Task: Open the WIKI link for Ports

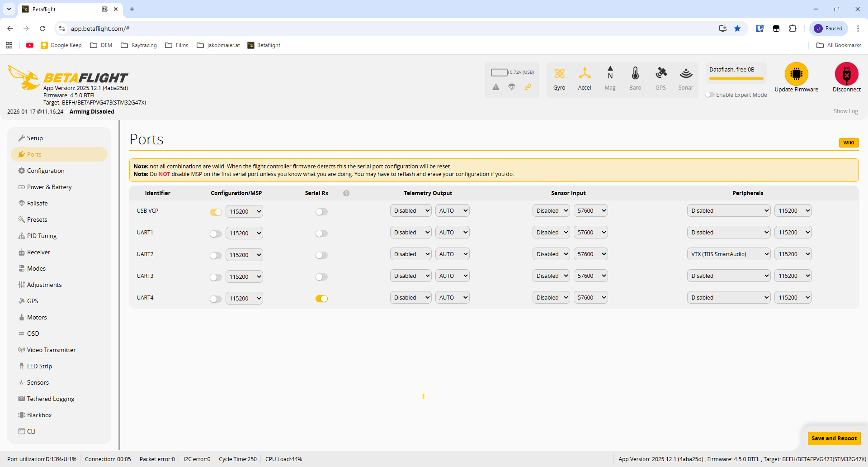Action: point(849,143)
